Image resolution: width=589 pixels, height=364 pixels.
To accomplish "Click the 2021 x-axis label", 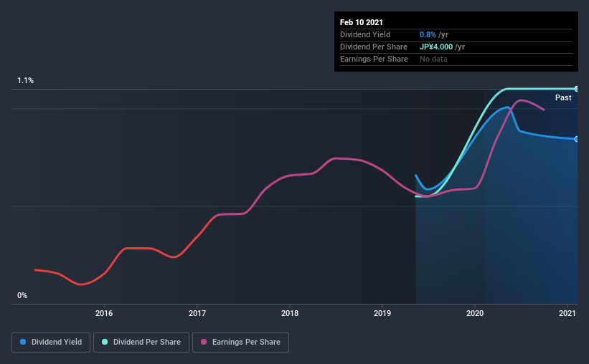I will pyautogui.click(x=567, y=313).
